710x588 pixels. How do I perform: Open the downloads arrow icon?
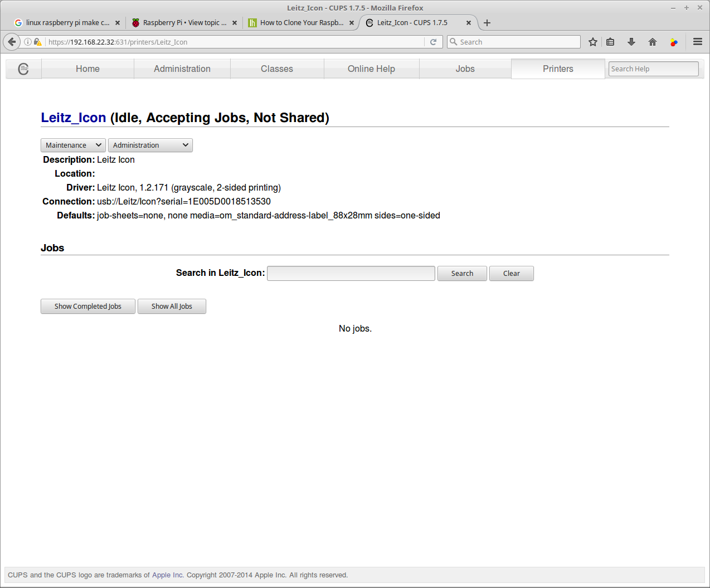click(631, 42)
